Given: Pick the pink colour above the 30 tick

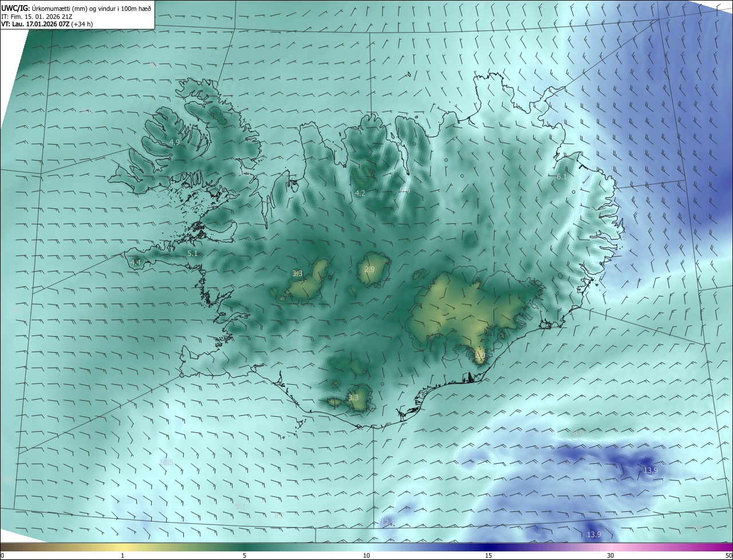Looking at the screenshot, I should pos(610,547).
